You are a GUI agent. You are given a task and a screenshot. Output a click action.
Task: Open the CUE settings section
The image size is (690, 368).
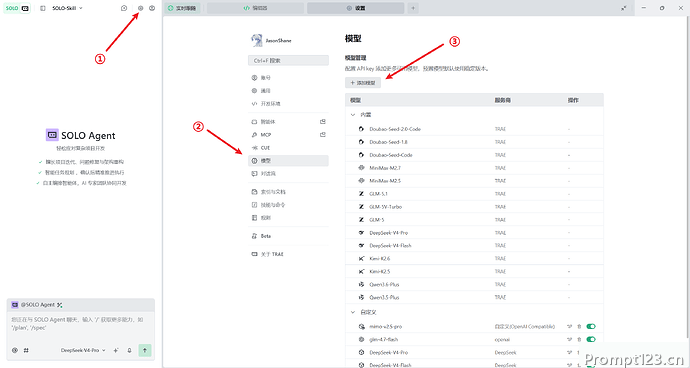[288, 148]
